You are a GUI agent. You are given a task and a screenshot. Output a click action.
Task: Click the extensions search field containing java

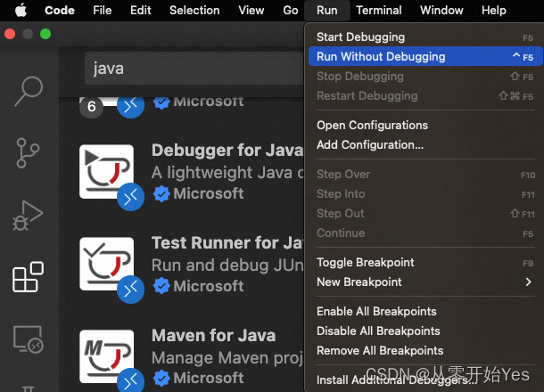point(194,69)
